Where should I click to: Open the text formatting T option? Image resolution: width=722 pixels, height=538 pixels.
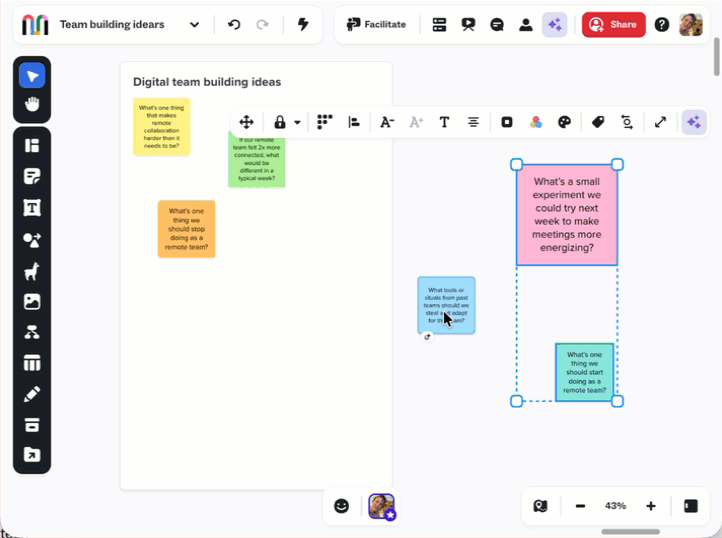[444, 122]
